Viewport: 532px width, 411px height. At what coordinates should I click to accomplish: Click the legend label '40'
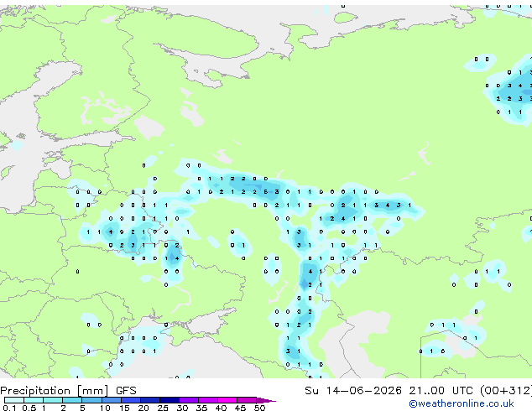pyautogui.click(x=222, y=408)
